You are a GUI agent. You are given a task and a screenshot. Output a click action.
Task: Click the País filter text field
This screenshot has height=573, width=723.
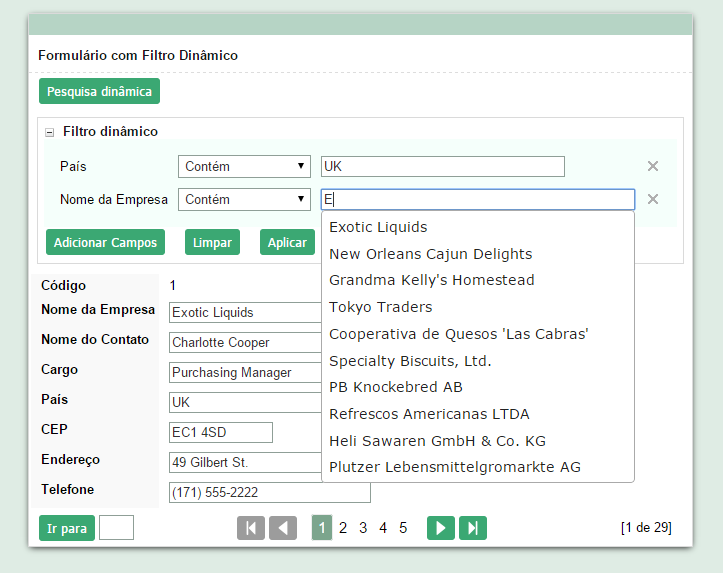point(442,167)
